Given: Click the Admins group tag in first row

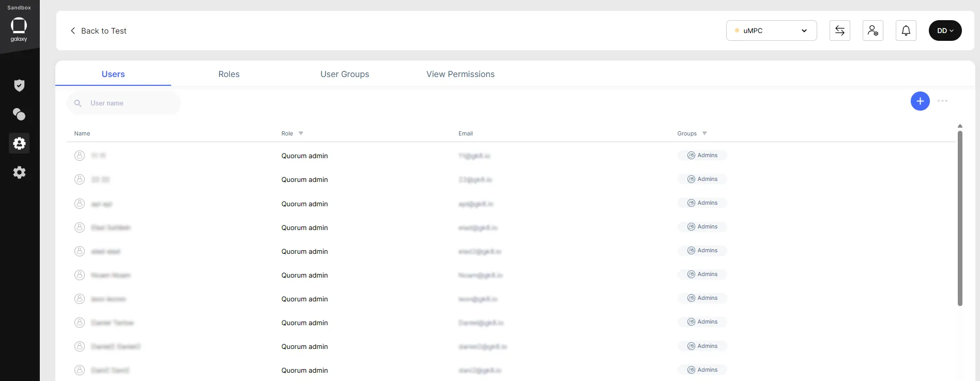Looking at the screenshot, I should point(702,155).
